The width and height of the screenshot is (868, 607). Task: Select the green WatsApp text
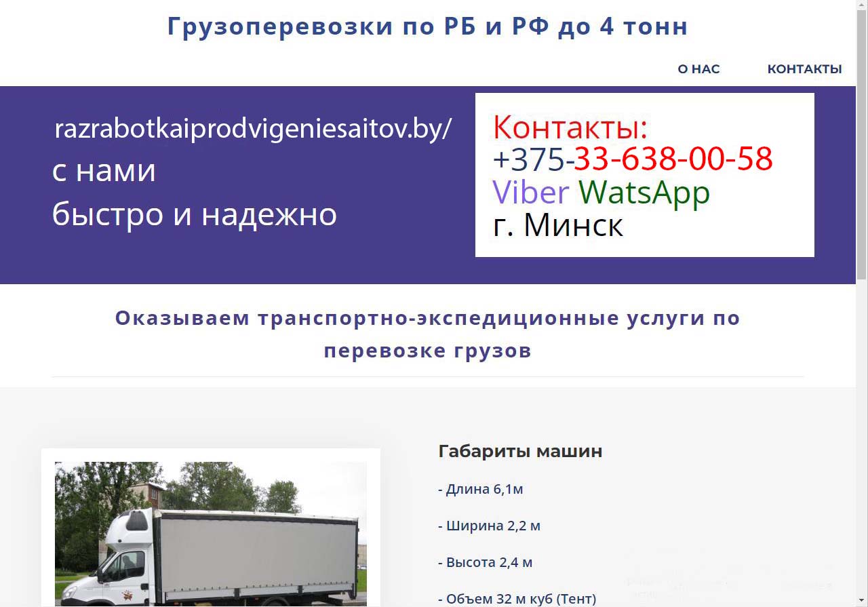[644, 193]
